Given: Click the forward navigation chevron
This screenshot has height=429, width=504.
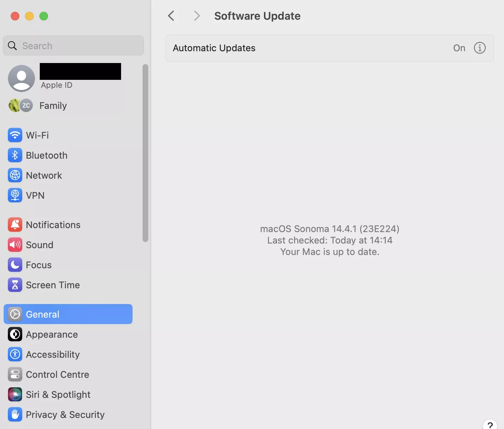Looking at the screenshot, I should click(196, 16).
